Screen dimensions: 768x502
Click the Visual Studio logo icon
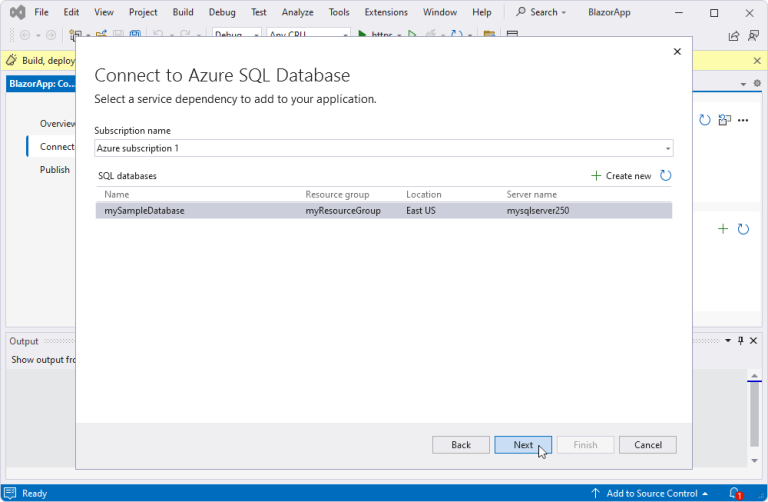tap(18, 12)
